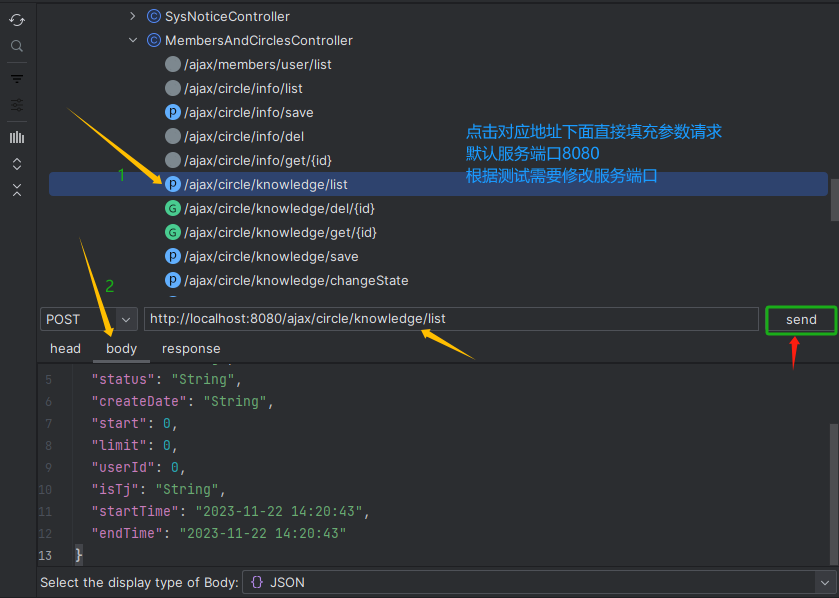Expand all tree nodes icon
Viewport: 839px width, 598px height.
(x=15, y=164)
